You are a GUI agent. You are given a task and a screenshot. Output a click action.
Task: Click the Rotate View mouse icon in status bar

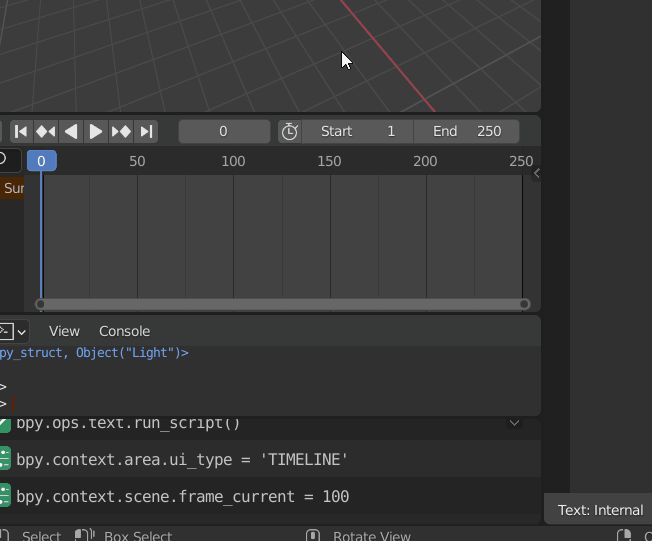coord(313,536)
